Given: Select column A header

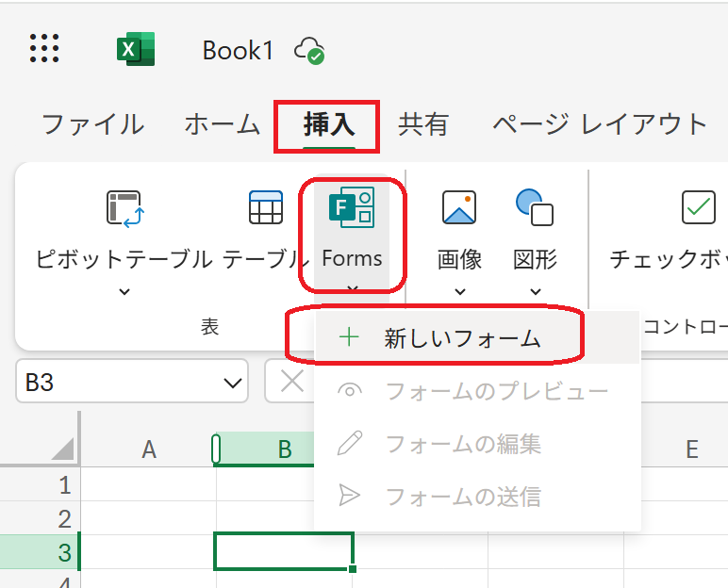Looking at the screenshot, I should [148, 449].
